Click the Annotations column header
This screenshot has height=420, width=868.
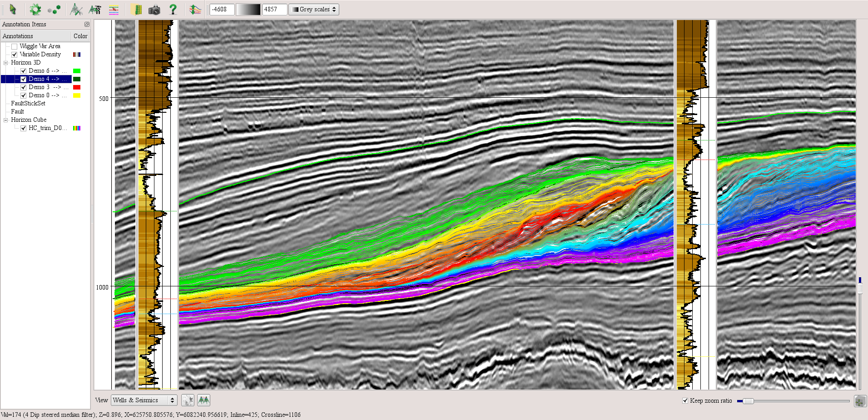click(36, 36)
